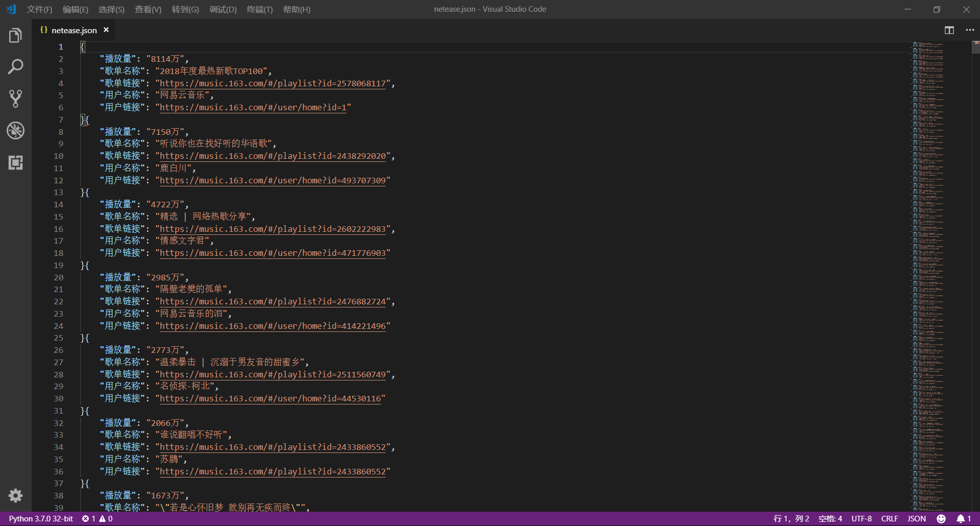Click text "谁说翻唱不好听"
The image size is (980, 526).
pos(191,435)
